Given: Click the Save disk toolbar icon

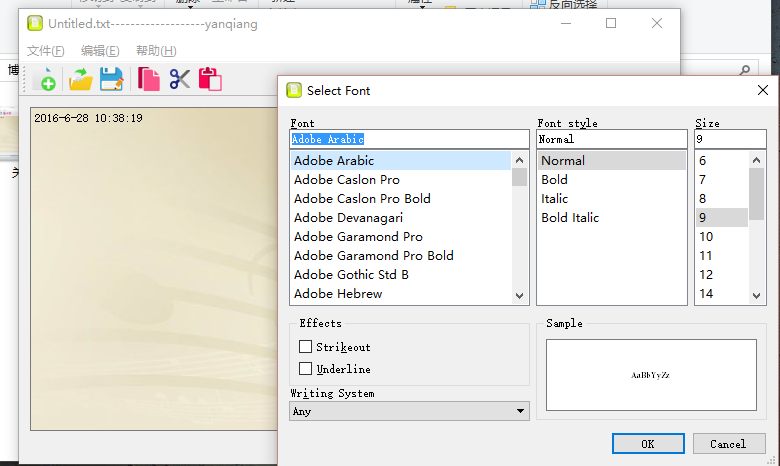Looking at the screenshot, I should click(111, 79).
